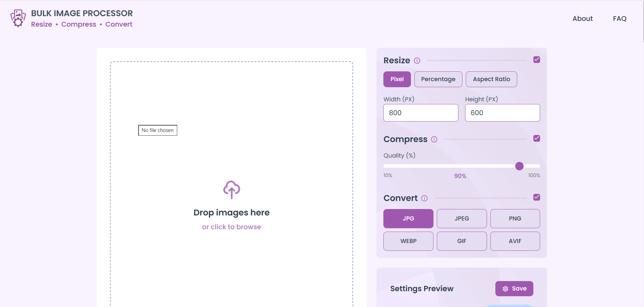Save the current settings
The image size is (644, 307).
click(x=514, y=288)
